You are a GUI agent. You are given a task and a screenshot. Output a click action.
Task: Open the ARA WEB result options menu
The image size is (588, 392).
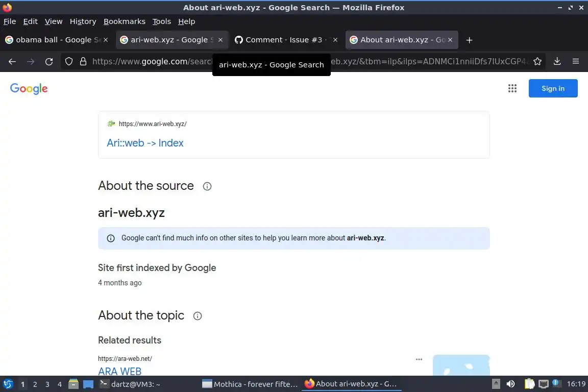pos(419,359)
